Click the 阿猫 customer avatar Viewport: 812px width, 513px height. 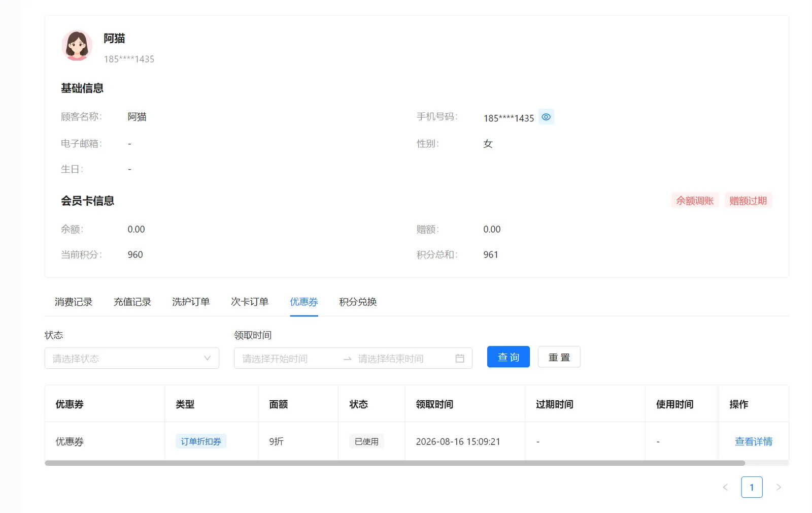point(77,45)
